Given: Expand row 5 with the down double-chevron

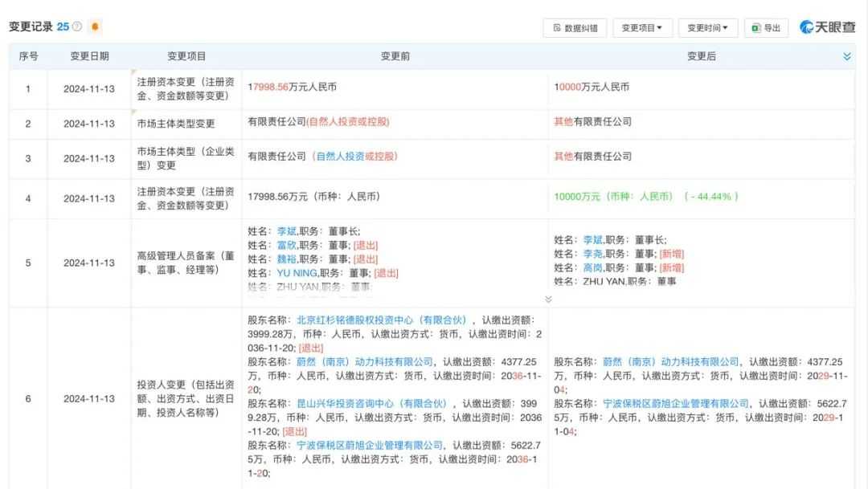Looking at the screenshot, I should (x=548, y=300).
